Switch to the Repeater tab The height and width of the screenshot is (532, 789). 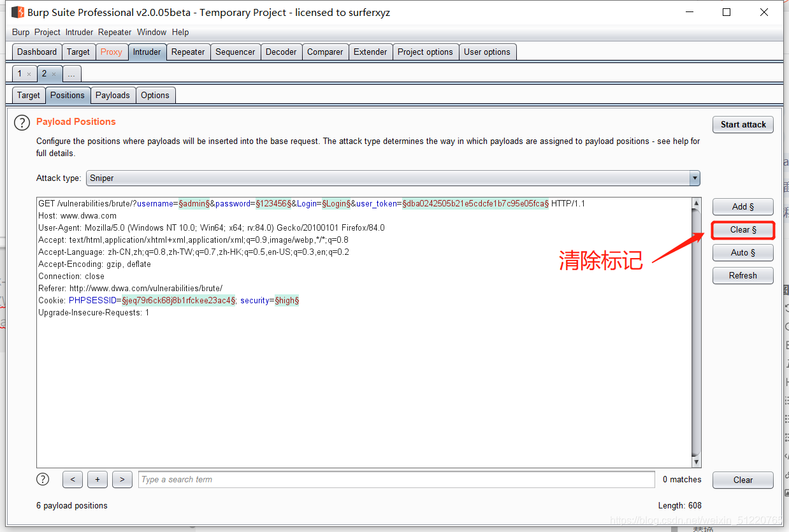pyautogui.click(x=188, y=52)
